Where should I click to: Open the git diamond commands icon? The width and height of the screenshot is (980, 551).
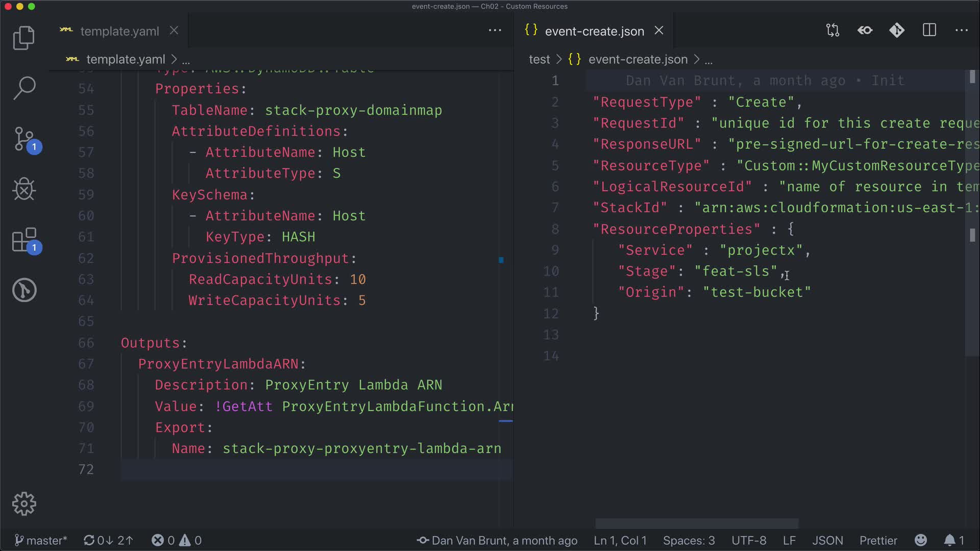click(x=897, y=31)
